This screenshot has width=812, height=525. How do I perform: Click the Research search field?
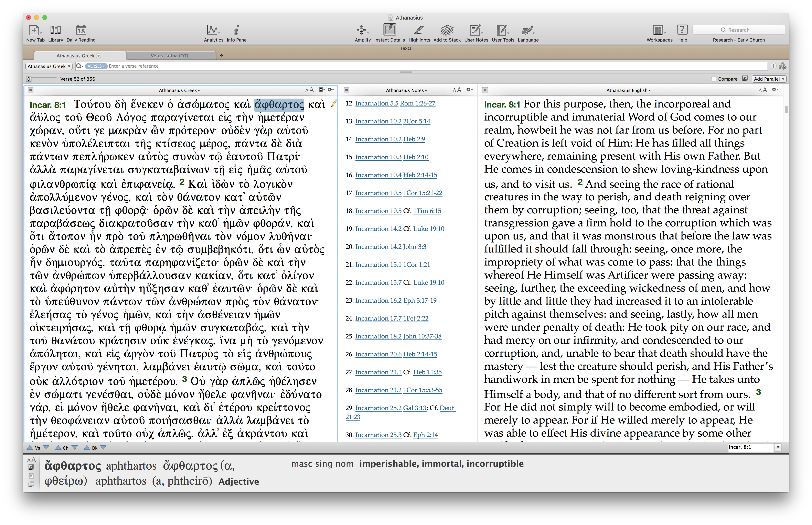tap(739, 30)
